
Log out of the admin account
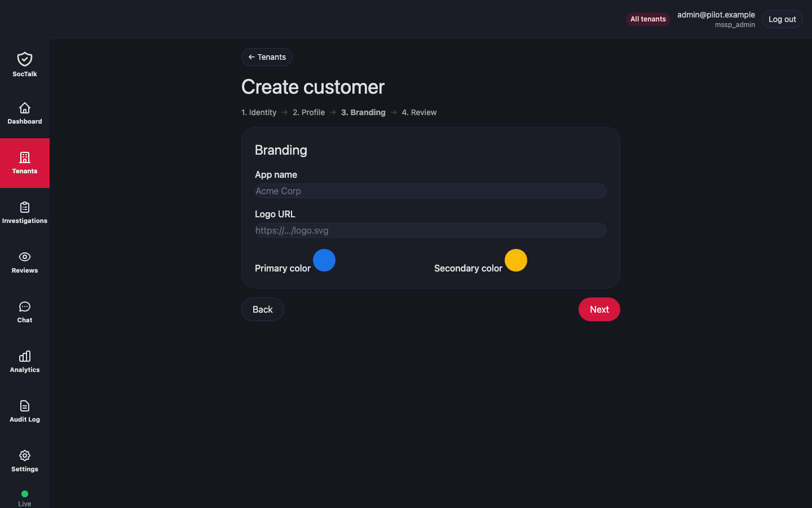(x=782, y=19)
